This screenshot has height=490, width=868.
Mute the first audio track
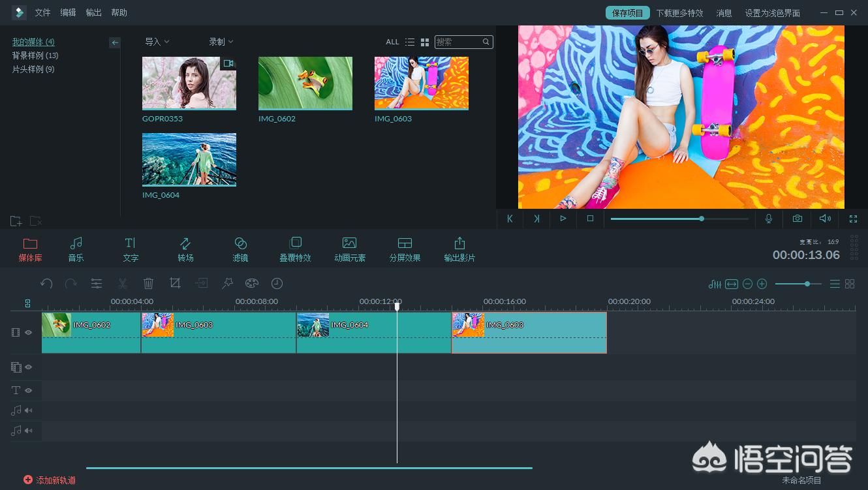tap(29, 410)
